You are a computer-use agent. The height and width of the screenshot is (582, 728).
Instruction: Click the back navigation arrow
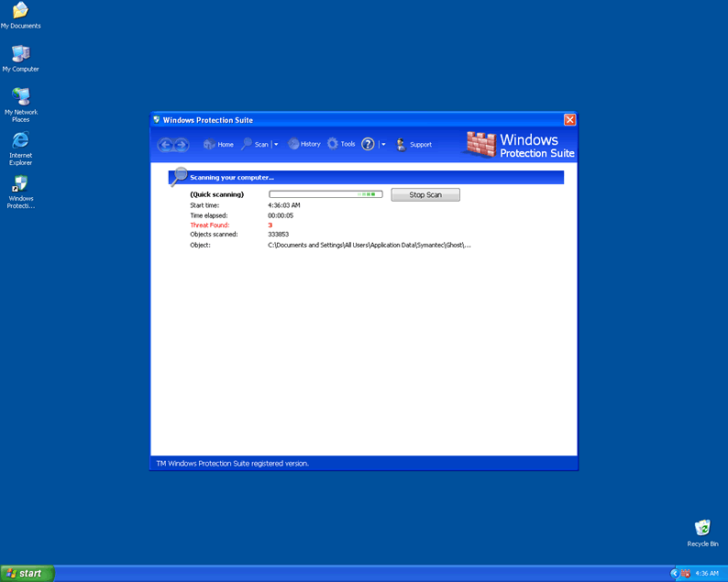(x=165, y=145)
